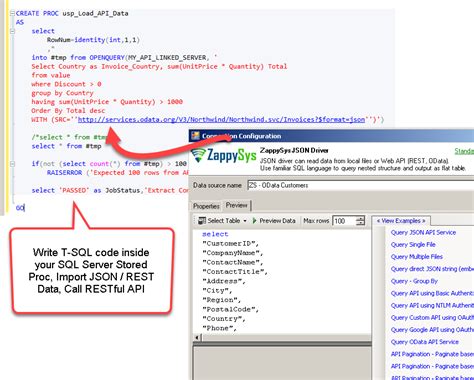Viewport: 474px width, 380px height.
Task: Click the Select Table icon
Action: pyautogui.click(x=202, y=221)
